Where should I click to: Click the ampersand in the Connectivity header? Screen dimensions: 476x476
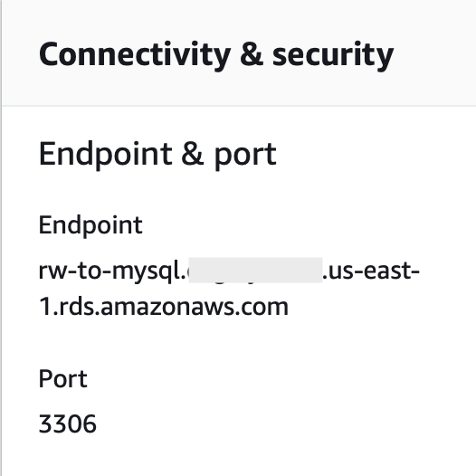click(x=252, y=54)
